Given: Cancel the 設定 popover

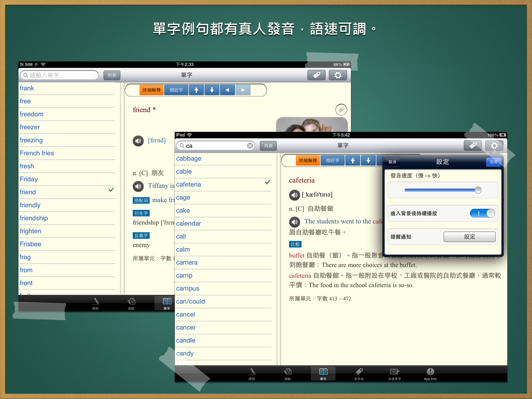Looking at the screenshot, I should (x=392, y=162).
